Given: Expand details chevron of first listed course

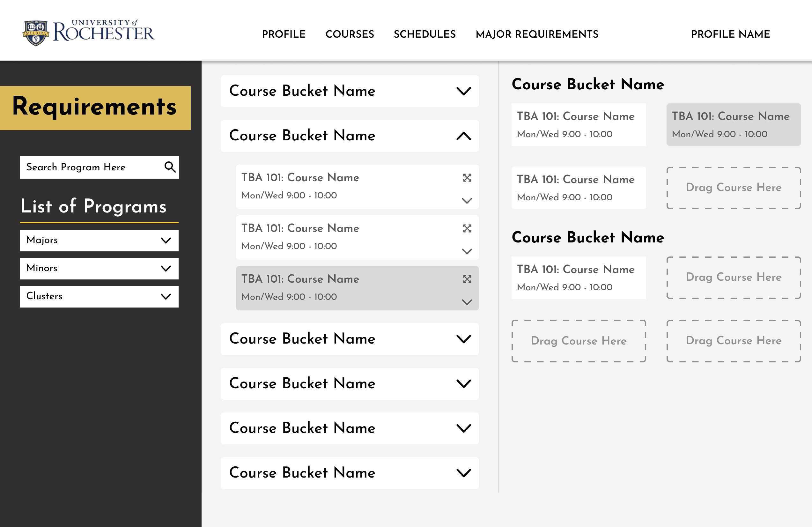Looking at the screenshot, I should tap(467, 201).
